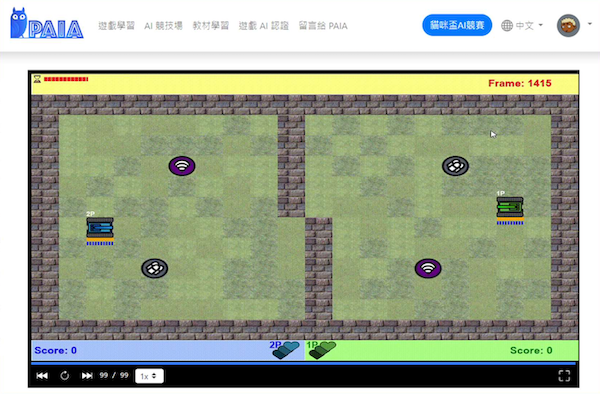Click the PAIA owl logo

(47, 24)
